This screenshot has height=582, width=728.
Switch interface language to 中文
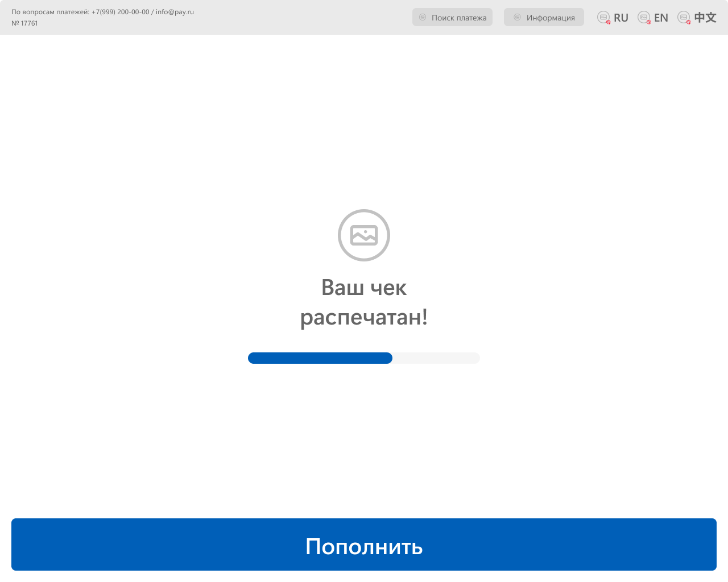(x=705, y=17)
